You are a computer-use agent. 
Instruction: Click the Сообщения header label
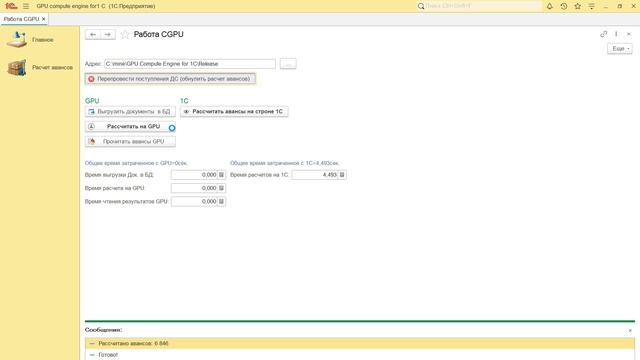104,330
